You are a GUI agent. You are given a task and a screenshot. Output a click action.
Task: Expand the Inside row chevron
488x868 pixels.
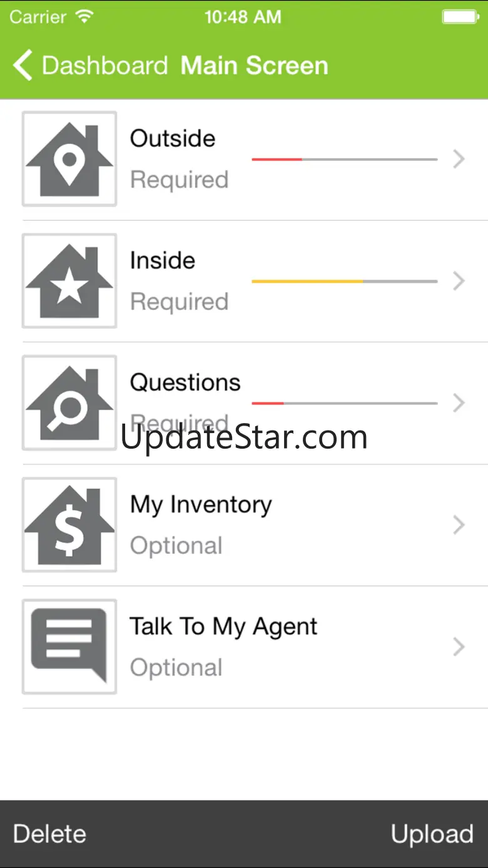tap(459, 282)
